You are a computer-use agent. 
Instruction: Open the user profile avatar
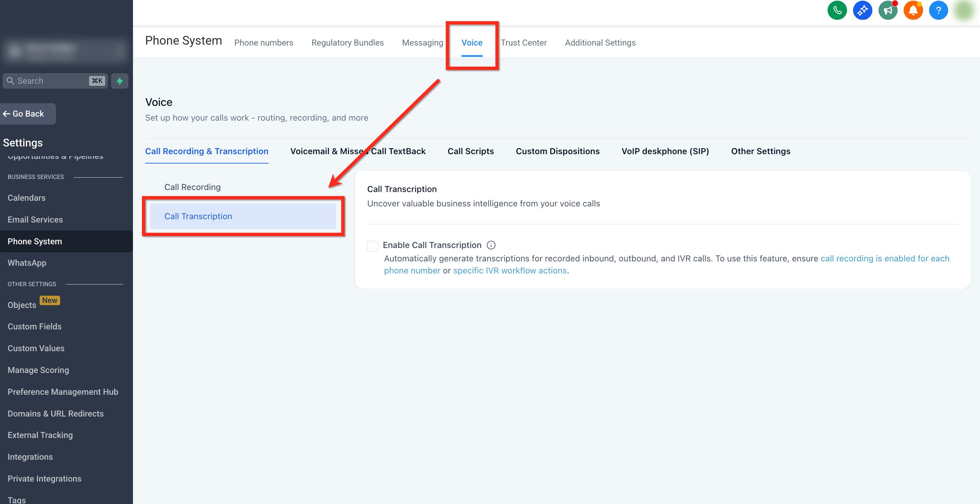964,10
